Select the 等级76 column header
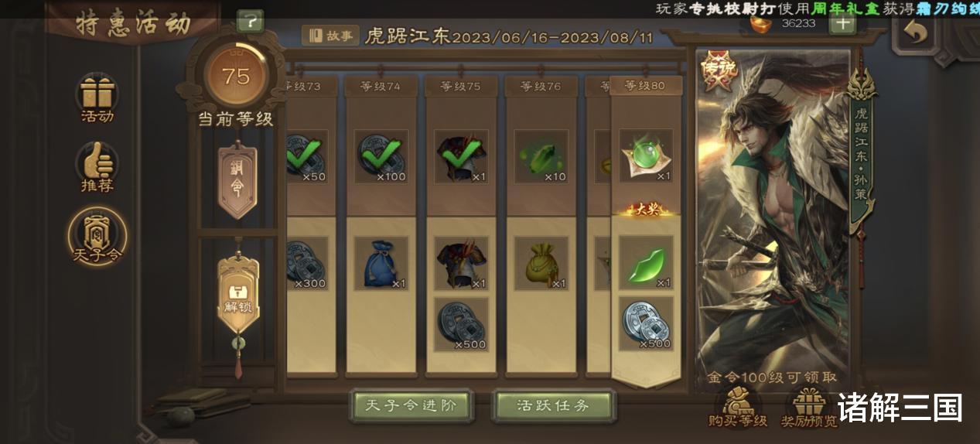 click(542, 87)
